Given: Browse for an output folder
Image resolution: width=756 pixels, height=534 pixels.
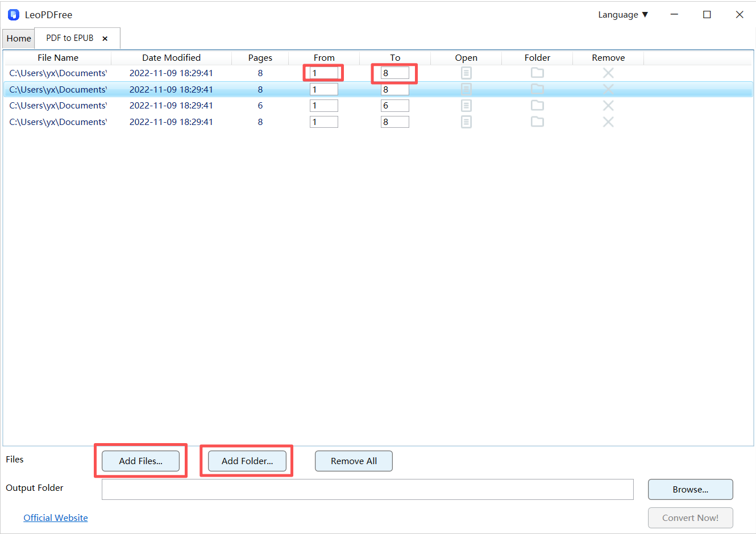Looking at the screenshot, I should coord(691,489).
